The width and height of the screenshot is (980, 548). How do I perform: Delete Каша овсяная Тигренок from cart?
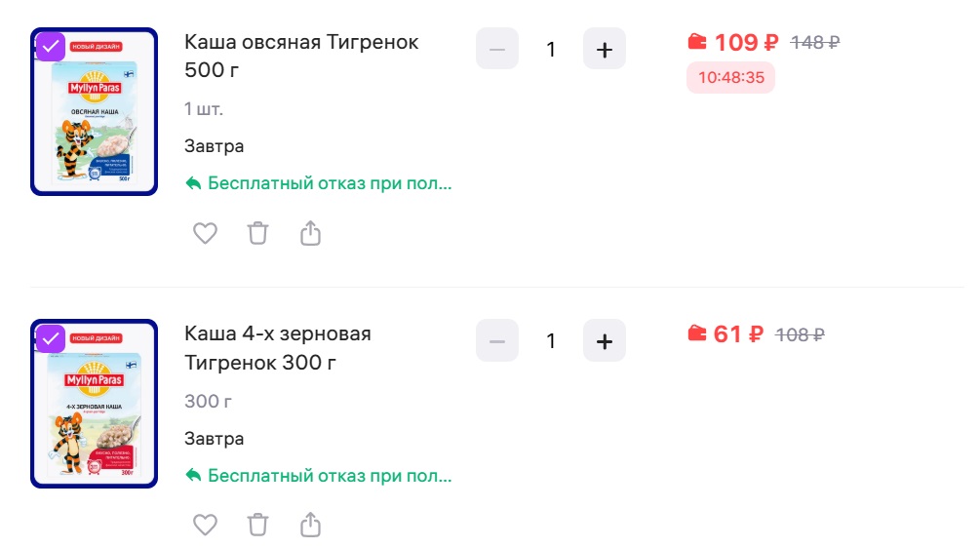click(257, 233)
